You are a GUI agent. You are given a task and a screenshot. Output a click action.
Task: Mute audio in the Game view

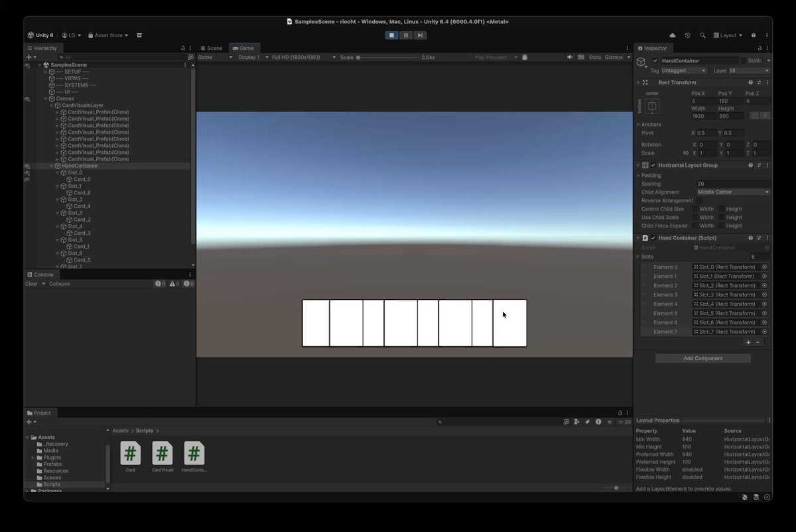tap(570, 57)
